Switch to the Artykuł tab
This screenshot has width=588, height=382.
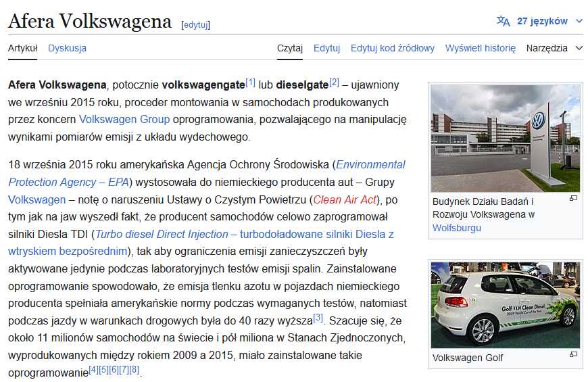pyautogui.click(x=22, y=48)
